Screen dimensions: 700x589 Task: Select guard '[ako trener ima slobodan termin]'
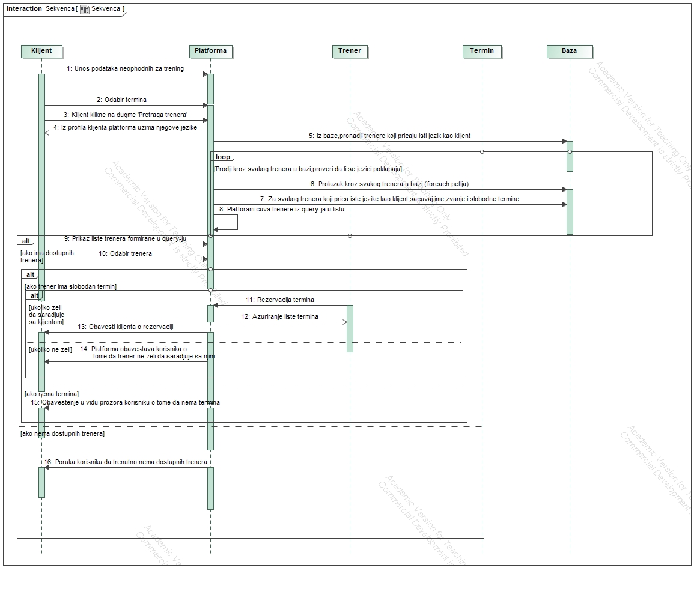tap(70, 286)
